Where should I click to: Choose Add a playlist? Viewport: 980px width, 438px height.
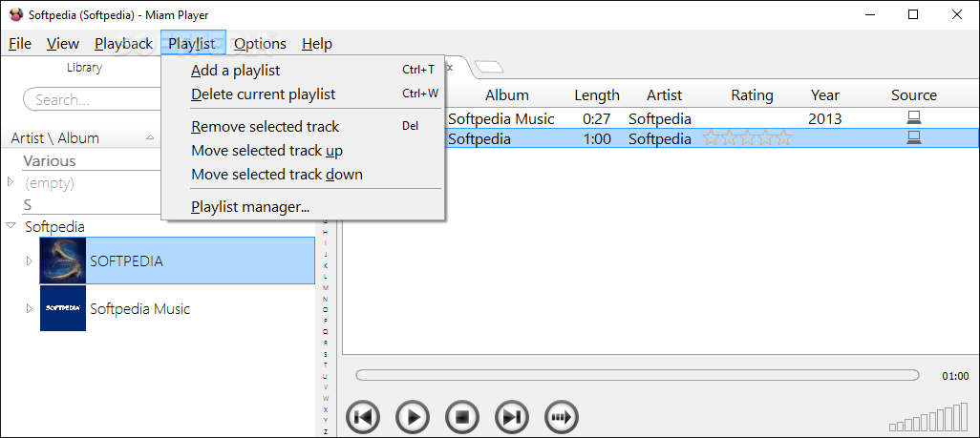303,71
